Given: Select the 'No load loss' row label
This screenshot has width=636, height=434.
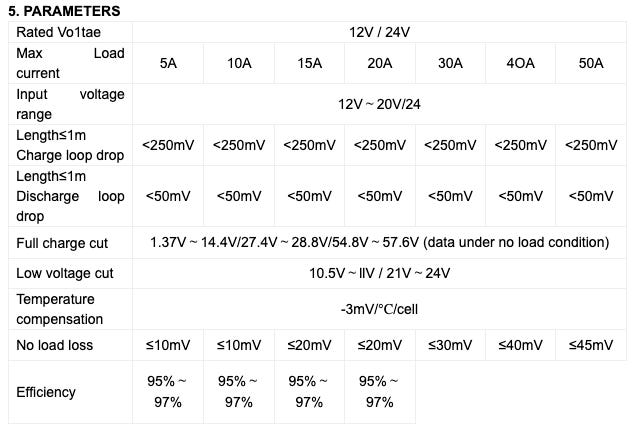Looking at the screenshot, I should tap(54, 345).
